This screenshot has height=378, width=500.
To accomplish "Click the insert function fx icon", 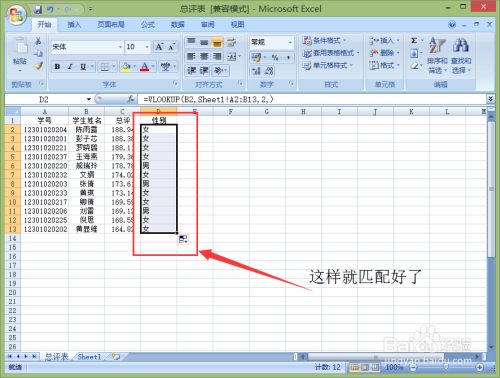I will 131,99.
